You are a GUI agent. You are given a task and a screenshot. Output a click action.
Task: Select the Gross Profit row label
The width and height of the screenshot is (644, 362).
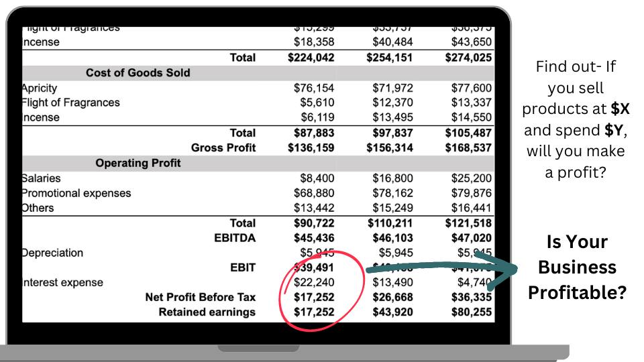pos(223,147)
